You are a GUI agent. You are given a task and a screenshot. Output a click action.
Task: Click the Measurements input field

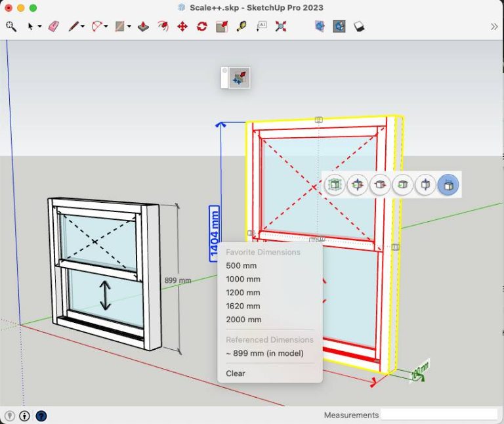pos(438,415)
